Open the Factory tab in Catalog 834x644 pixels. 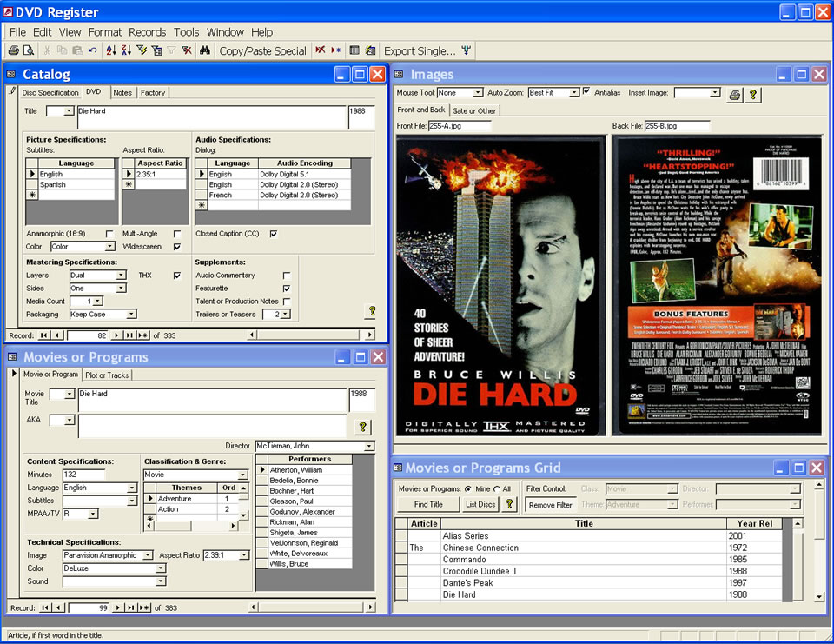pyautogui.click(x=153, y=93)
